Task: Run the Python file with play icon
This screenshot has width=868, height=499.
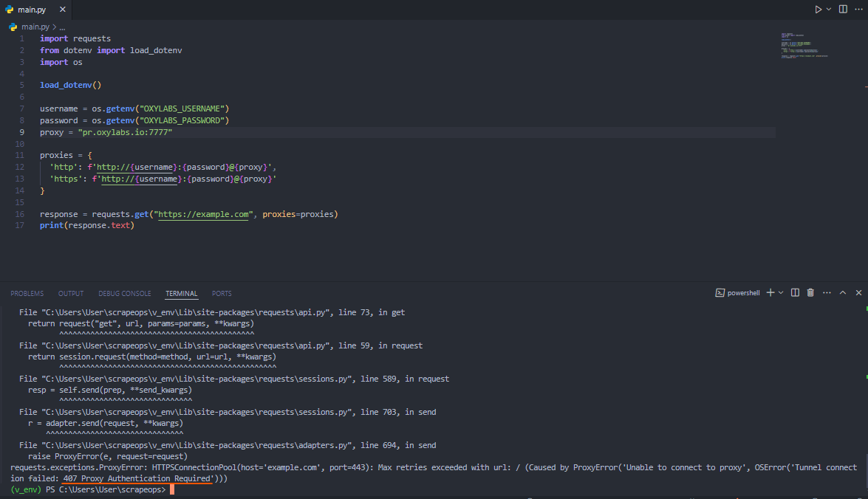Action: (x=818, y=10)
